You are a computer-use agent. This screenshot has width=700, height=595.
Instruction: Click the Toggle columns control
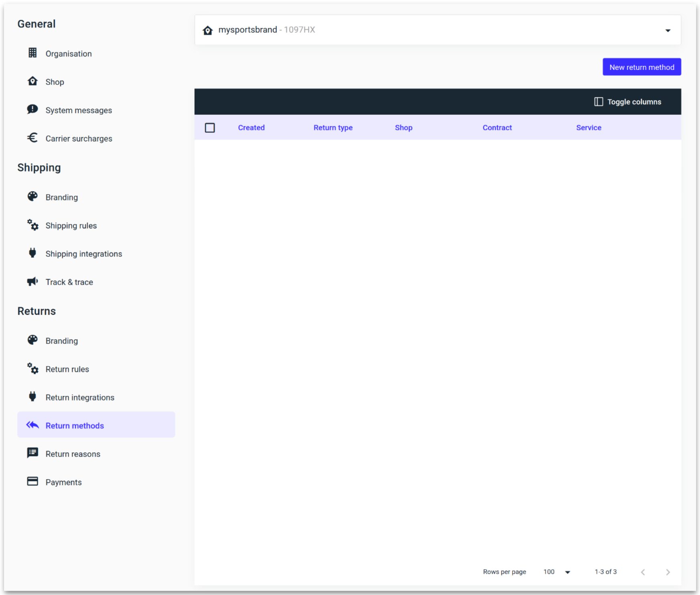point(627,101)
